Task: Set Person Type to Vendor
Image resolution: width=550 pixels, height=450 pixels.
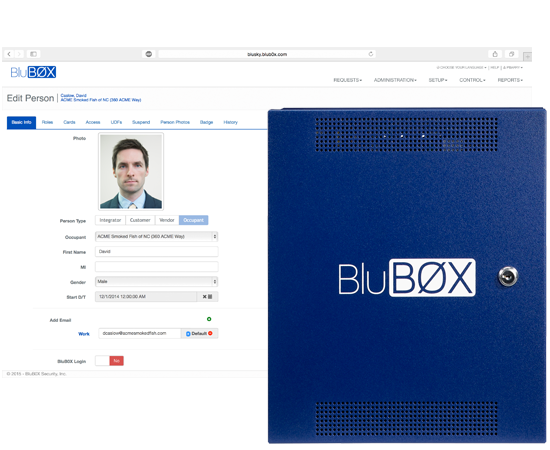Action: tap(167, 220)
